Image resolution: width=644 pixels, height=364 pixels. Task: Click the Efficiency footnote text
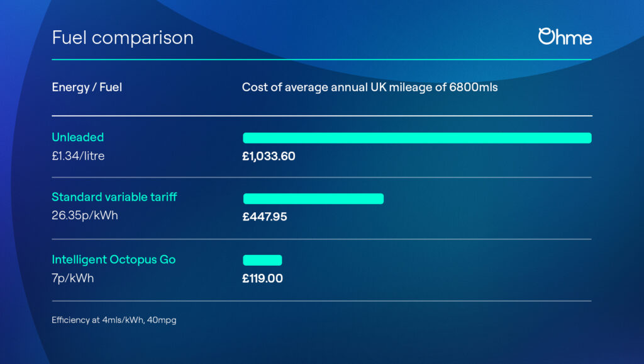click(x=114, y=320)
